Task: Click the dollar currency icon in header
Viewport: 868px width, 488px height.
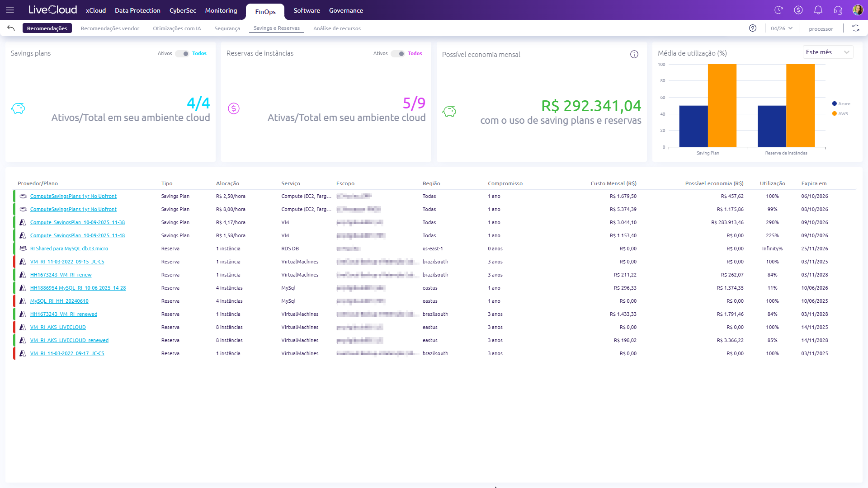Action: coord(798,10)
